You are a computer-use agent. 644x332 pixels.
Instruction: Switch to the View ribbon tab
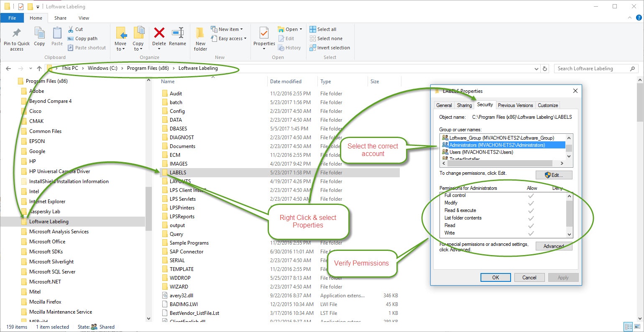click(84, 18)
